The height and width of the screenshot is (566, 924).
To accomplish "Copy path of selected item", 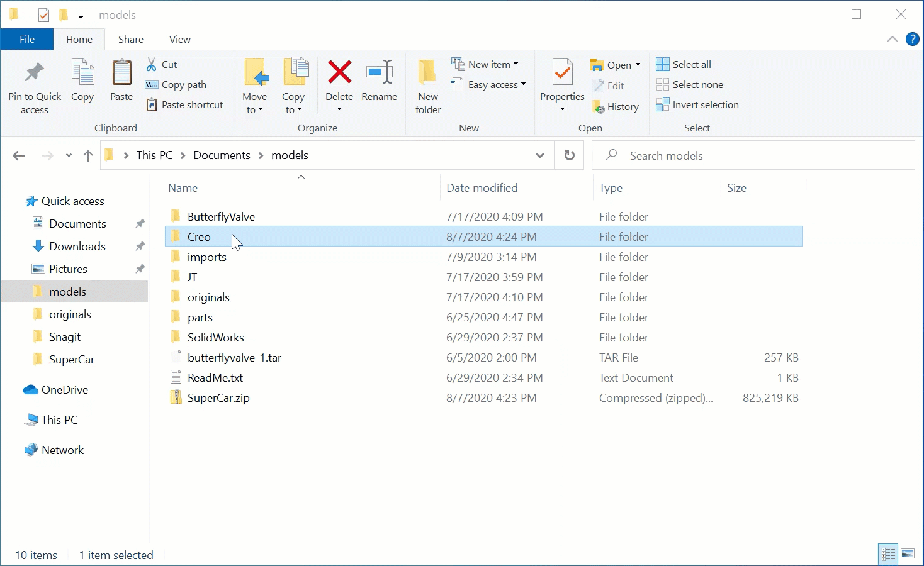I will (x=176, y=84).
